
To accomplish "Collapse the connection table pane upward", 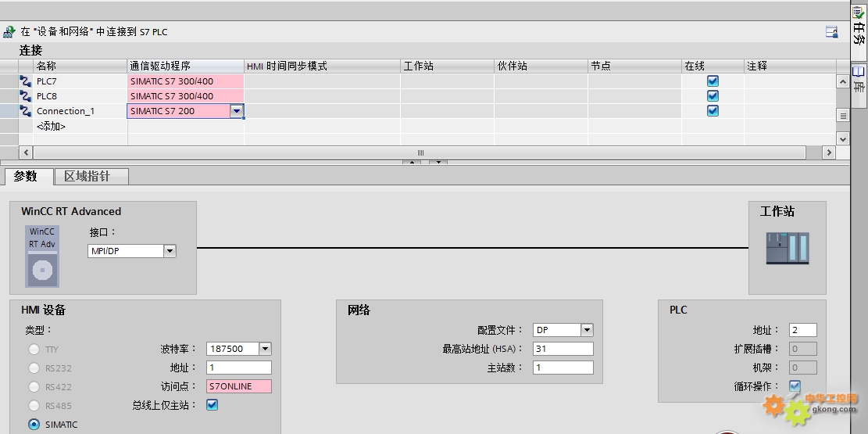I will 411,162.
